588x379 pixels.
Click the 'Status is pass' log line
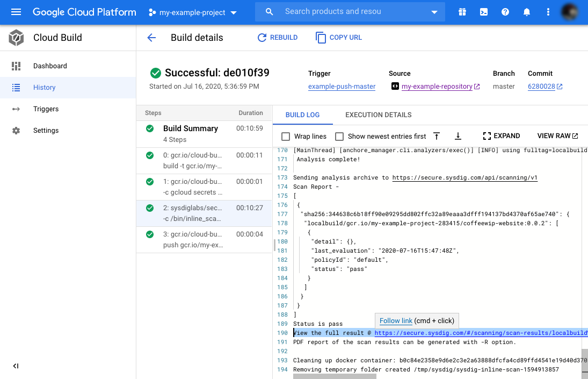[x=318, y=324]
